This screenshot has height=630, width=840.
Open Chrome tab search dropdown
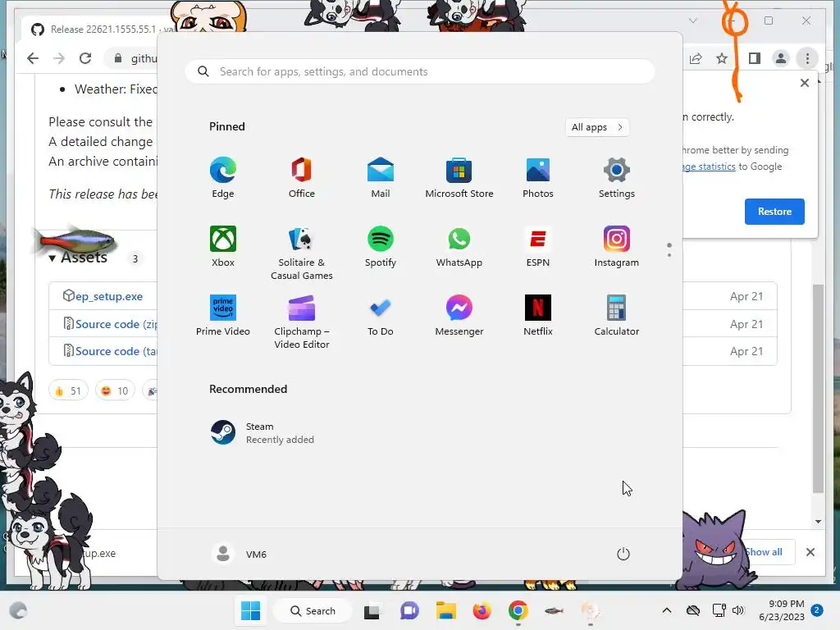(692, 21)
